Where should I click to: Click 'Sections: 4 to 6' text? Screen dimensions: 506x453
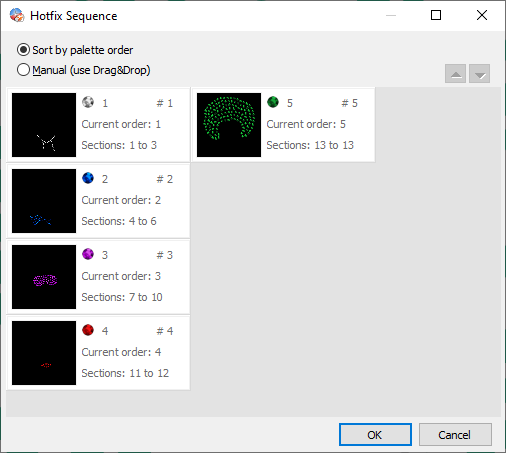click(119, 221)
